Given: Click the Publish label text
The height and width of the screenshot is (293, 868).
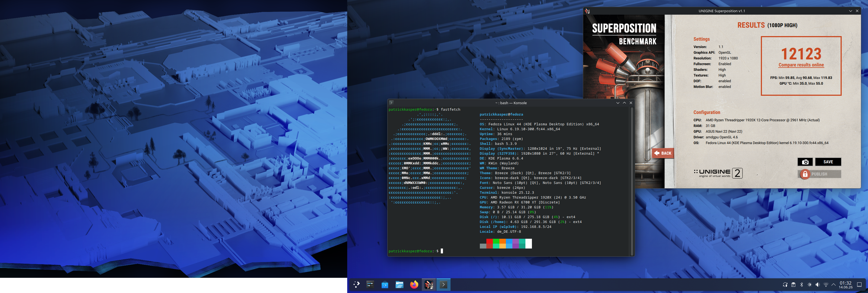Looking at the screenshot, I should pos(819,174).
